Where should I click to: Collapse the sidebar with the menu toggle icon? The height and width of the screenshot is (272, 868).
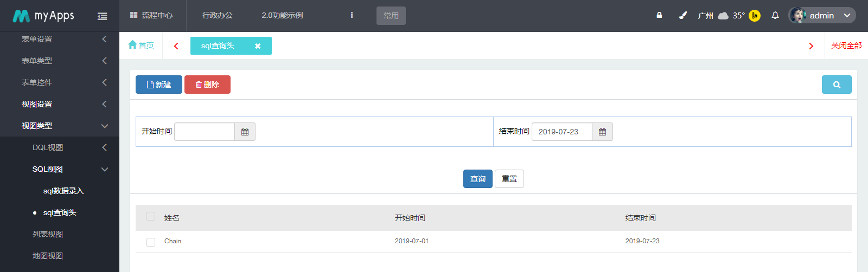(x=102, y=16)
